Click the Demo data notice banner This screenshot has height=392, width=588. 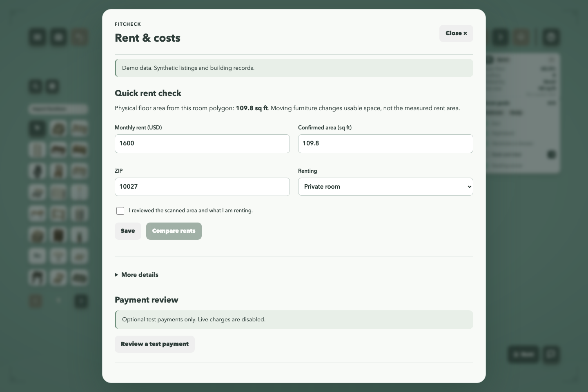(x=294, y=68)
